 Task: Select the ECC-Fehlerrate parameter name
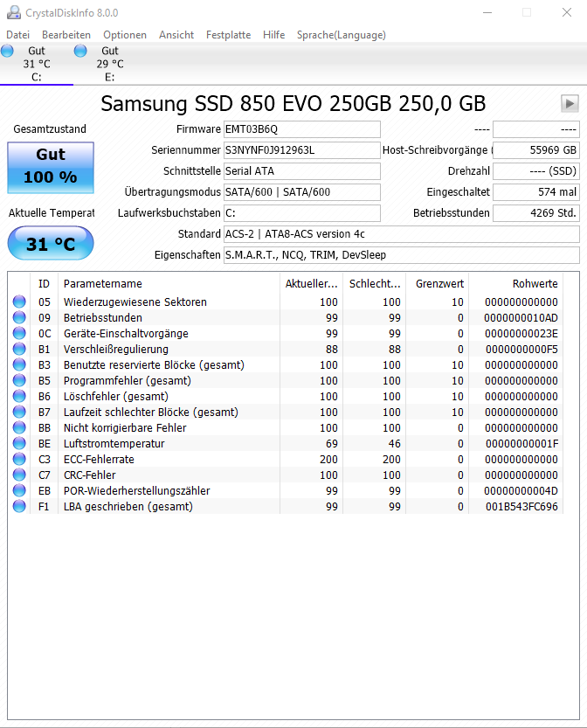99,460
